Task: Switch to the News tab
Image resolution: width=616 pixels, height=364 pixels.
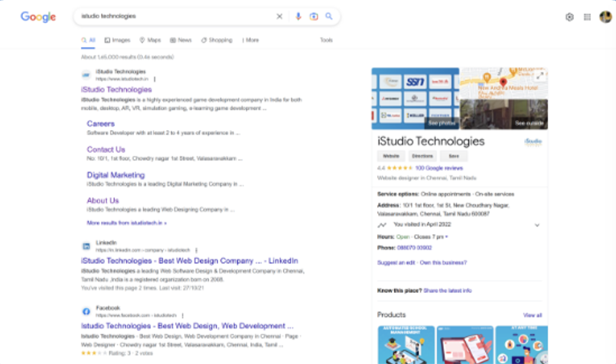Action: point(181,40)
